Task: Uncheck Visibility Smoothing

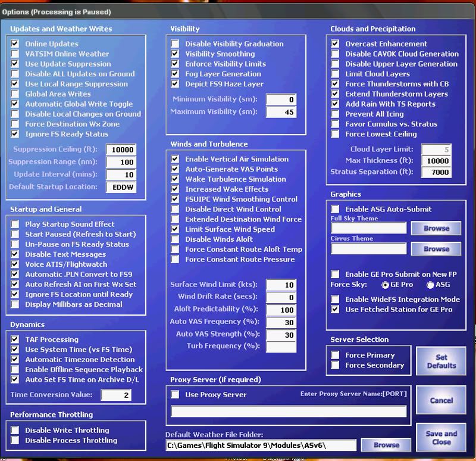Action: tap(175, 54)
